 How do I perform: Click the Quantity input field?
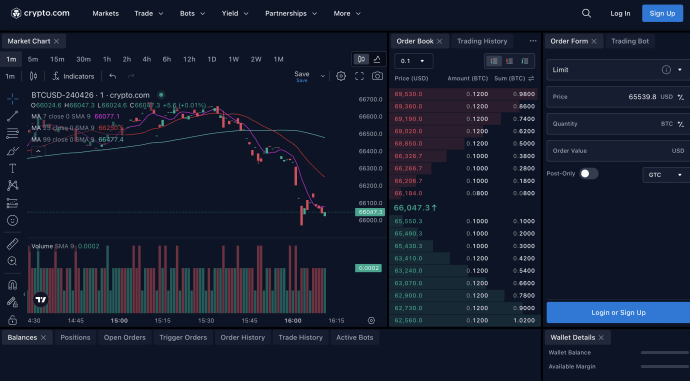pos(618,124)
